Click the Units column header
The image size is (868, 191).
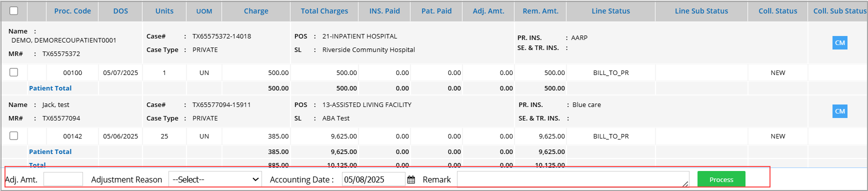[x=164, y=11]
